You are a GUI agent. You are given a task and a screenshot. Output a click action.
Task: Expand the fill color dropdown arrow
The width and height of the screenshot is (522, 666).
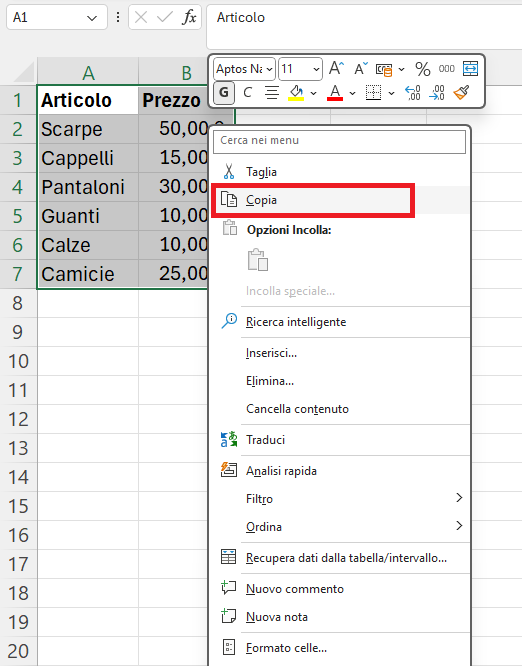tap(313, 93)
